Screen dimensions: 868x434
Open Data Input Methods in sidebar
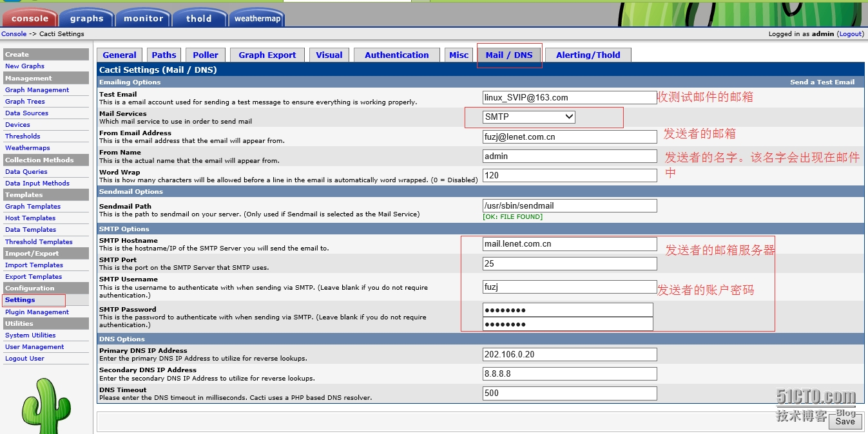pyautogui.click(x=37, y=183)
